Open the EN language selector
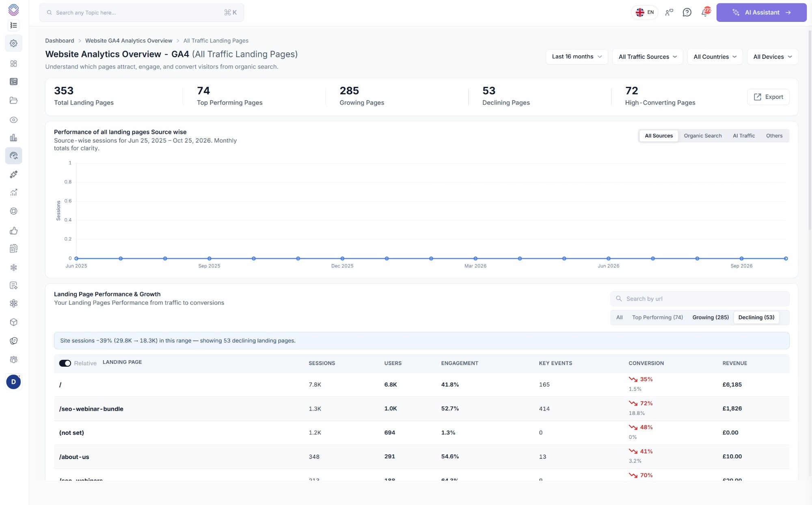The width and height of the screenshot is (812, 505). (645, 13)
